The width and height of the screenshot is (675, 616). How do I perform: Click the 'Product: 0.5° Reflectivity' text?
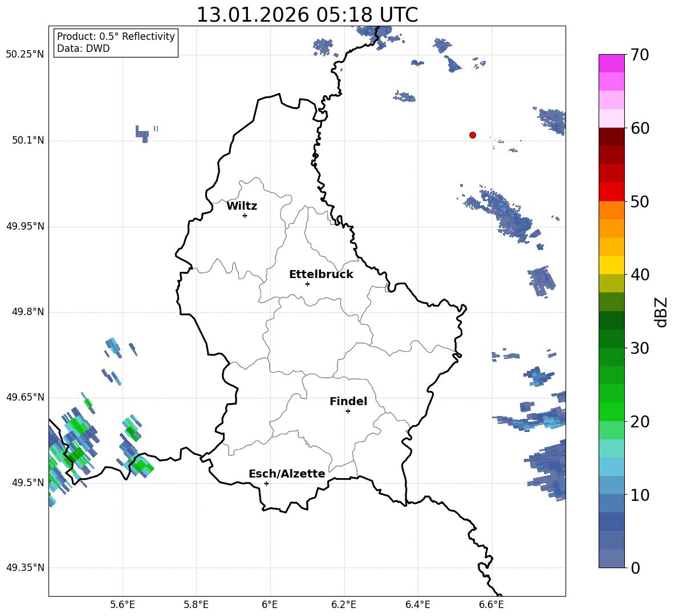tap(116, 36)
